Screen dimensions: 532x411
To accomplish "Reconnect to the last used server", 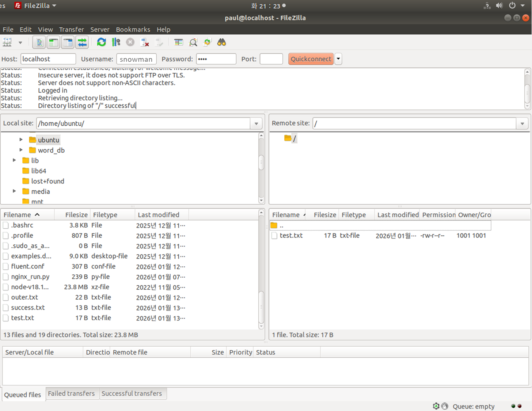I will pos(159,42).
